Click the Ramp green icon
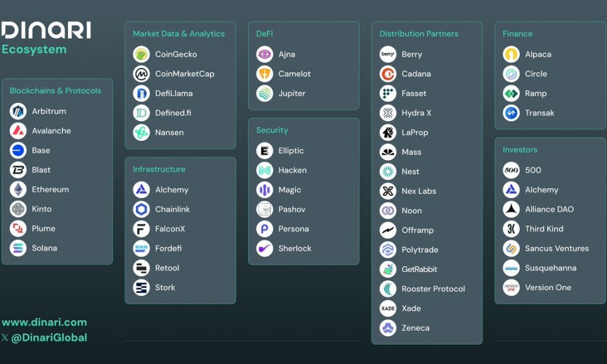This screenshot has width=607, height=364. click(x=511, y=93)
